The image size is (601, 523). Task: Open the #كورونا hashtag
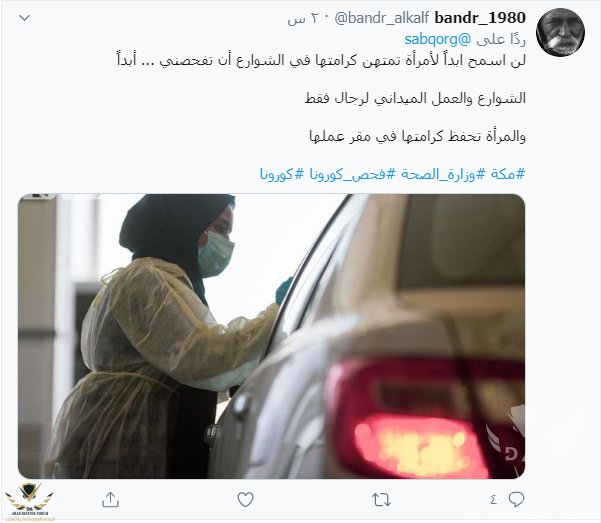pos(282,174)
